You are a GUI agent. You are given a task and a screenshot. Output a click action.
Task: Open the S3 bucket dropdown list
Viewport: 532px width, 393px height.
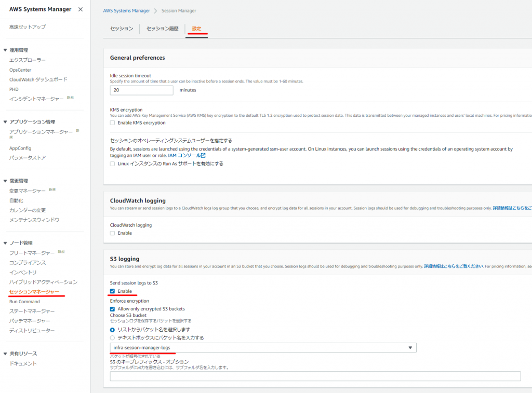pyautogui.click(x=263, y=347)
